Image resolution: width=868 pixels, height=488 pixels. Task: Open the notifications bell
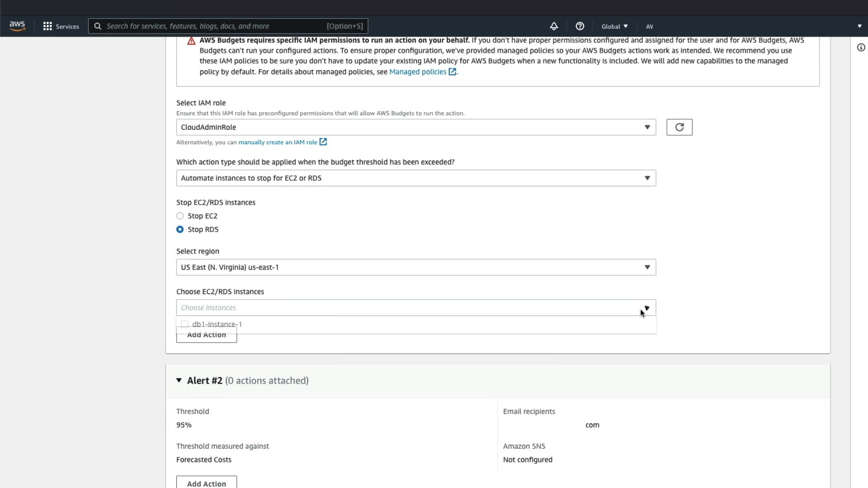[x=554, y=26]
